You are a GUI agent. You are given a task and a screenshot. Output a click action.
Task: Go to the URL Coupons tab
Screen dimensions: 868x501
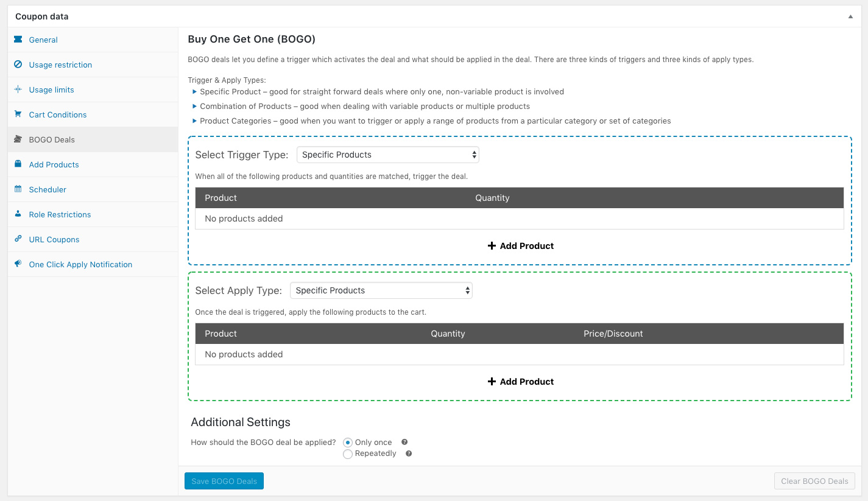(93, 239)
